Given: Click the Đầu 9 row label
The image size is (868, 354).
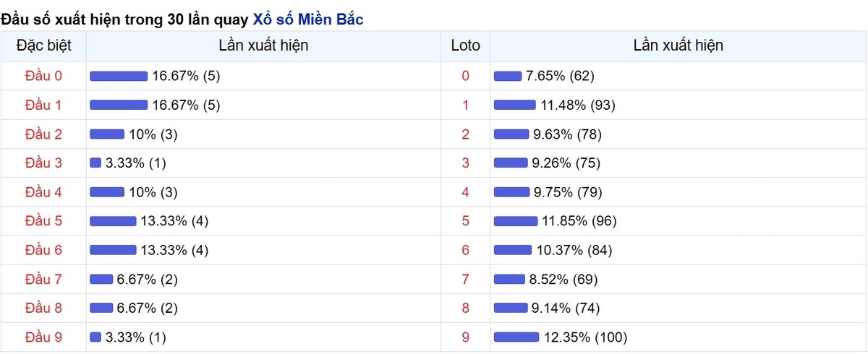Looking at the screenshot, I should pos(43,337).
